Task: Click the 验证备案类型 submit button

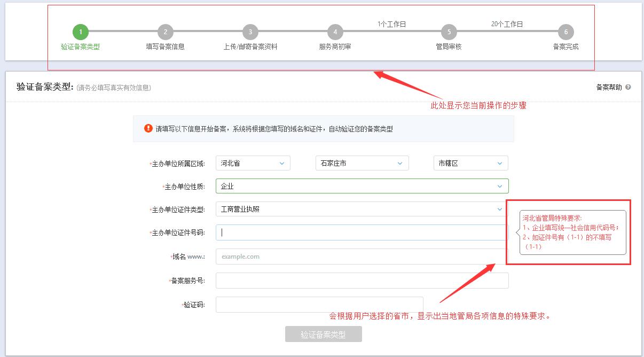Action: [323, 335]
